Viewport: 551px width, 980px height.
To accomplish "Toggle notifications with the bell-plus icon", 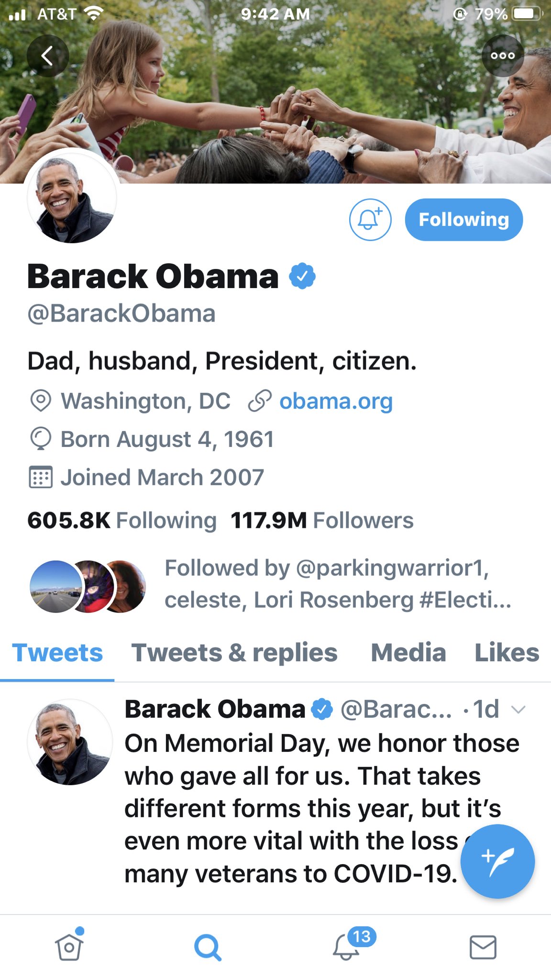I will (x=370, y=220).
